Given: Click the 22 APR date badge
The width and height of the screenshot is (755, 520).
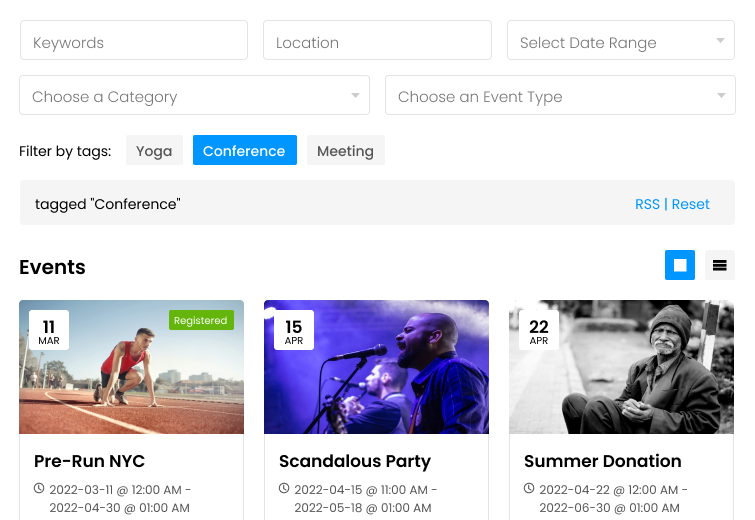Looking at the screenshot, I should (x=539, y=330).
